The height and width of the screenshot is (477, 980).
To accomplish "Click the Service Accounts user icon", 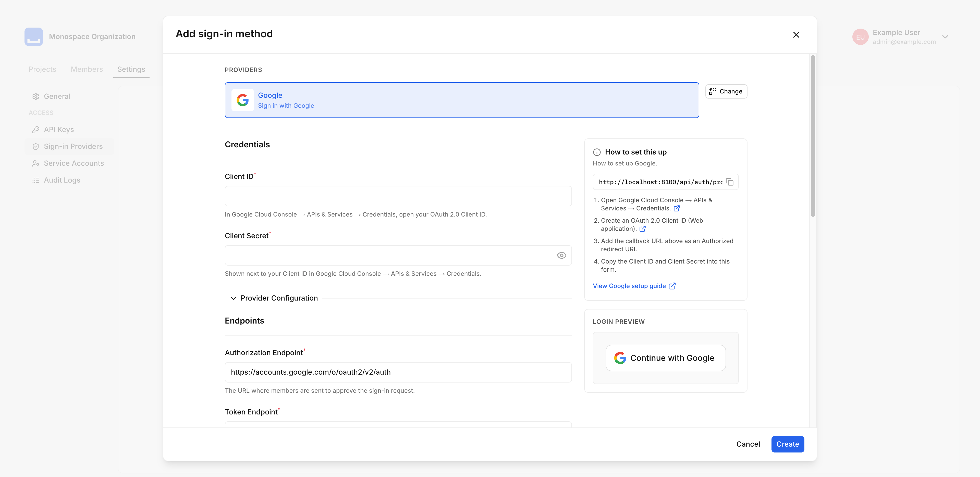I will point(36,163).
